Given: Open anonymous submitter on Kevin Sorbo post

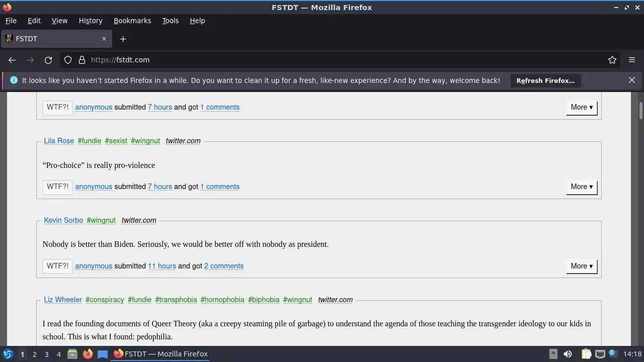Looking at the screenshot, I should point(94,266).
